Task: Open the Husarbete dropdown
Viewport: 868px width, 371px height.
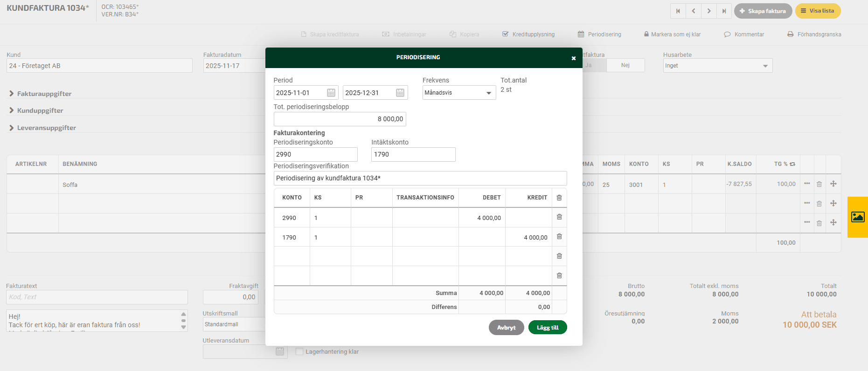Action: tap(717, 66)
